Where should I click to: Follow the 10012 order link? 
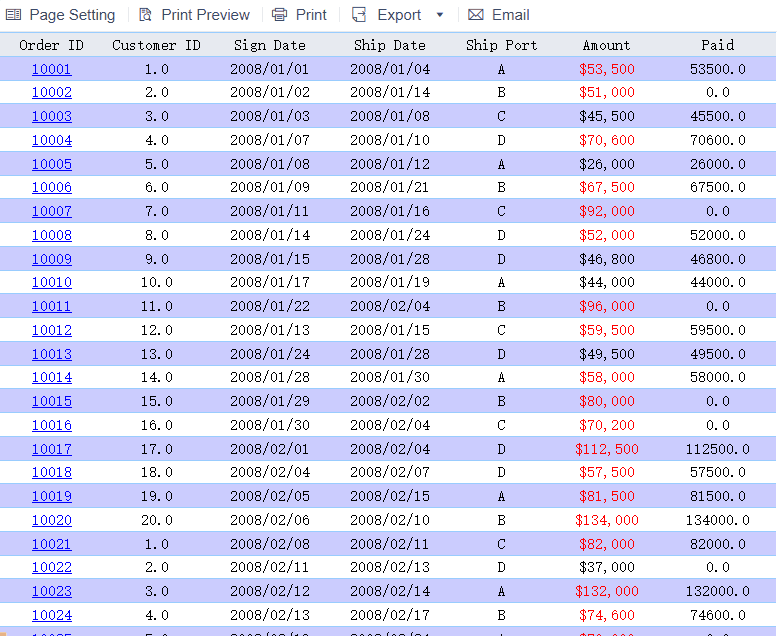tap(52, 330)
